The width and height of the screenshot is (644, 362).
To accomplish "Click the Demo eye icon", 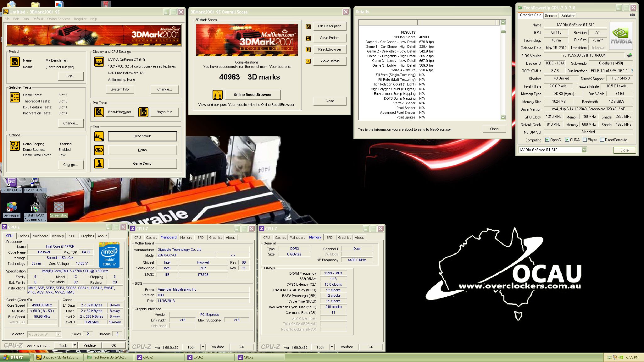I will (99, 150).
